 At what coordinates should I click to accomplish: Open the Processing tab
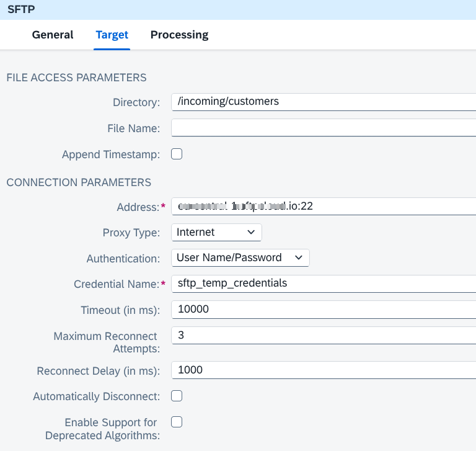[x=179, y=35]
